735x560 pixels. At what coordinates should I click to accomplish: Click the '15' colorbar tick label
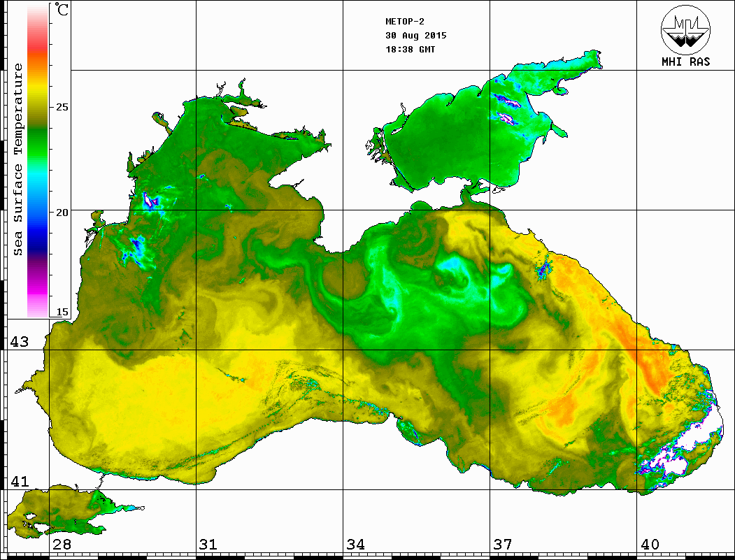[62, 312]
